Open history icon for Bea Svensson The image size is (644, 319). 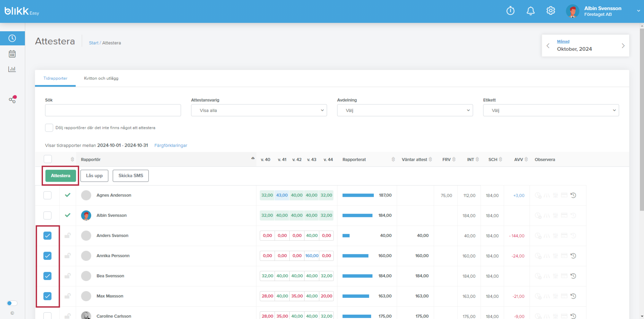[573, 276]
